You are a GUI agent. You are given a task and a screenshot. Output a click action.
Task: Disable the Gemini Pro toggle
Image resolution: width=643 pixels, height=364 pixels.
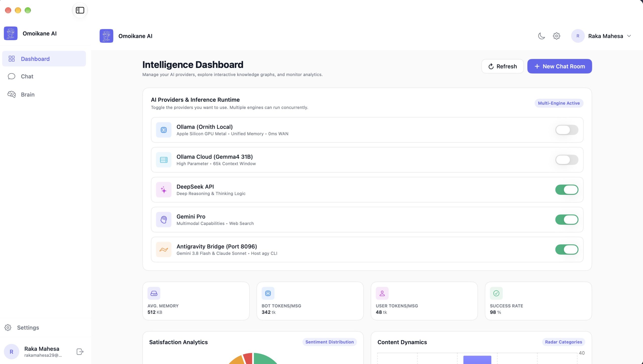pyautogui.click(x=567, y=220)
